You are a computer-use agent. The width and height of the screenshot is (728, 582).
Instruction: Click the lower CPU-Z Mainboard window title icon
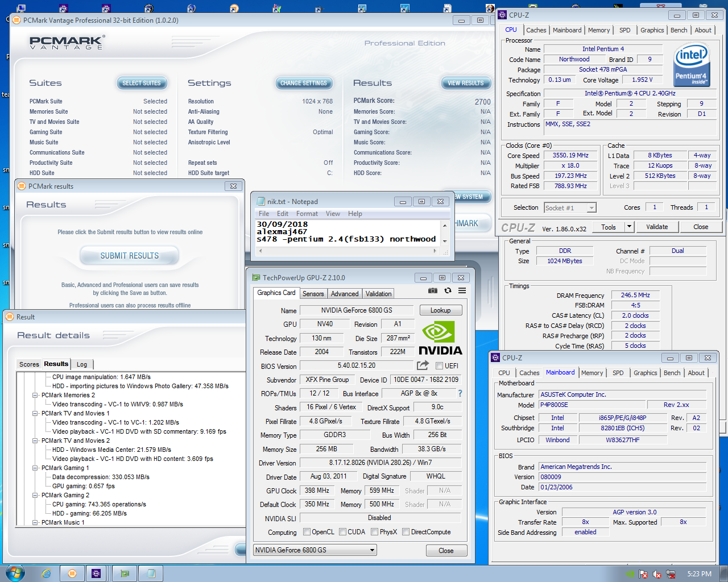tap(495, 357)
